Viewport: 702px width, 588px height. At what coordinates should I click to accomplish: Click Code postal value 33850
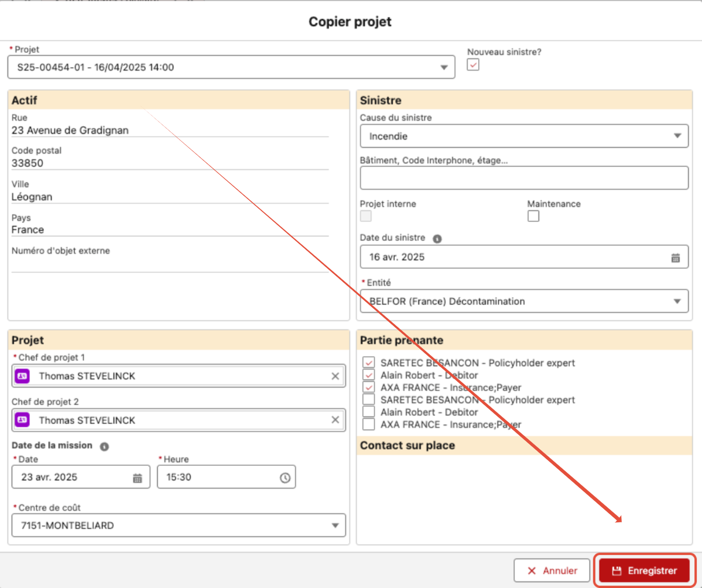[x=27, y=163]
